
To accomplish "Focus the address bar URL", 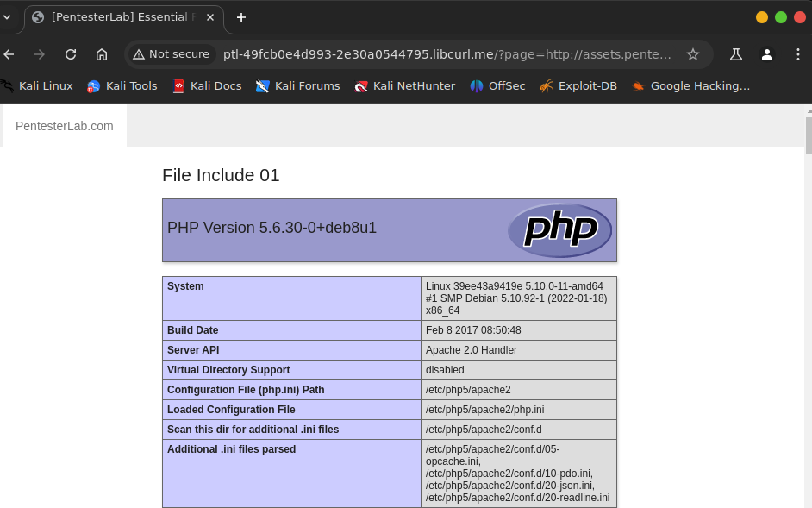I will 447,54.
